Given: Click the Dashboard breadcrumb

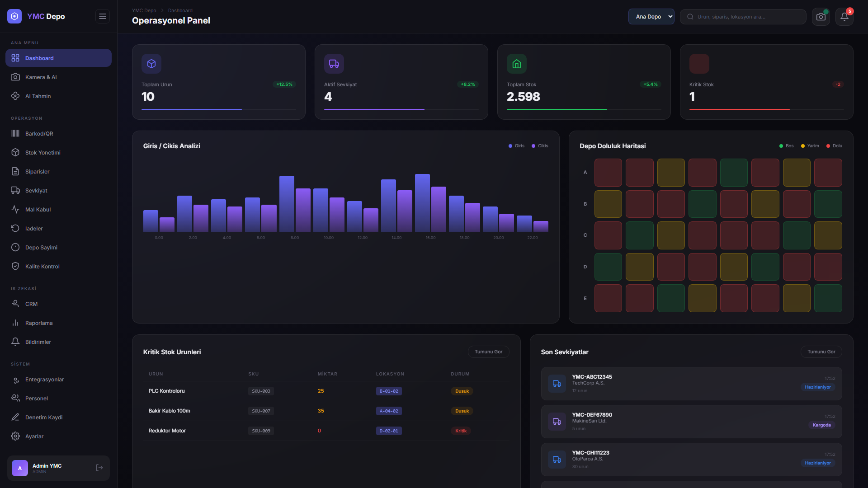Looking at the screenshot, I should coord(180,10).
